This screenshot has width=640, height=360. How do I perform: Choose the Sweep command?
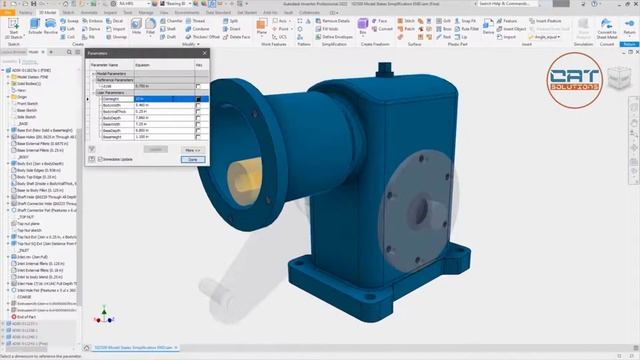(69, 21)
